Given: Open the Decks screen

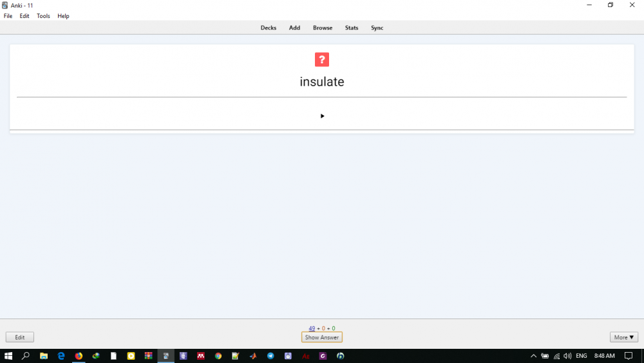Looking at the screenshot, I should tap(269, 28).
